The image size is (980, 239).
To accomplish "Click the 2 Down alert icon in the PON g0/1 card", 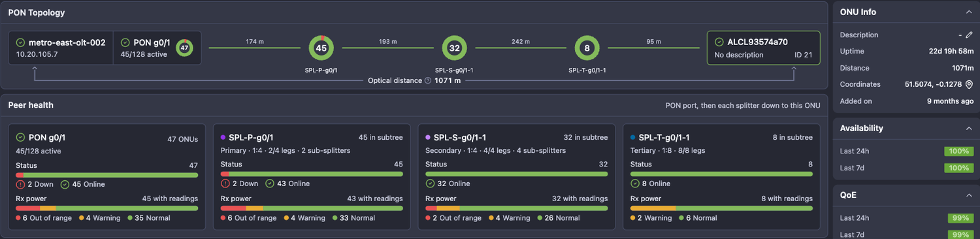I will point(20,184).
